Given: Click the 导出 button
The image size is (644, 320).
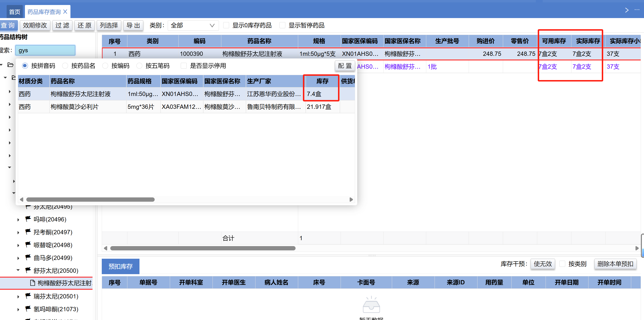Looking at the screenshot, I should 133,25.
